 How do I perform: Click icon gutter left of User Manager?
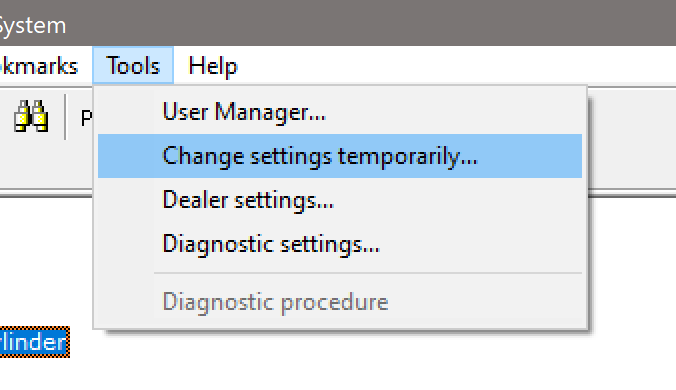coord(126,112)
